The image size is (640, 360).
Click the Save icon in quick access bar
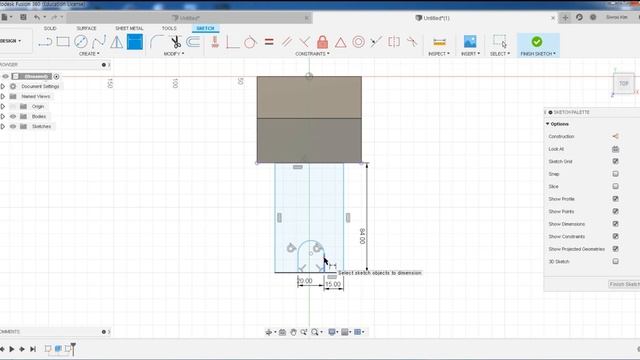[23, 17]
